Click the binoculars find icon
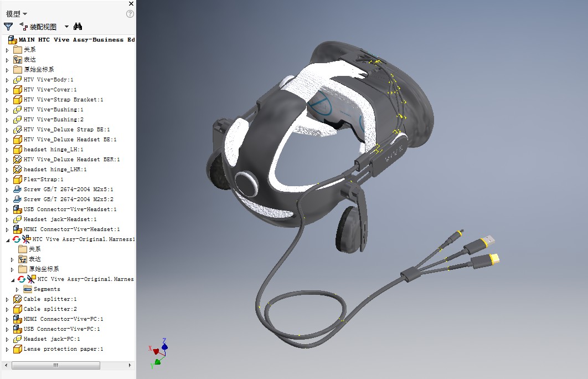588x379 pixels. point(78,26)
